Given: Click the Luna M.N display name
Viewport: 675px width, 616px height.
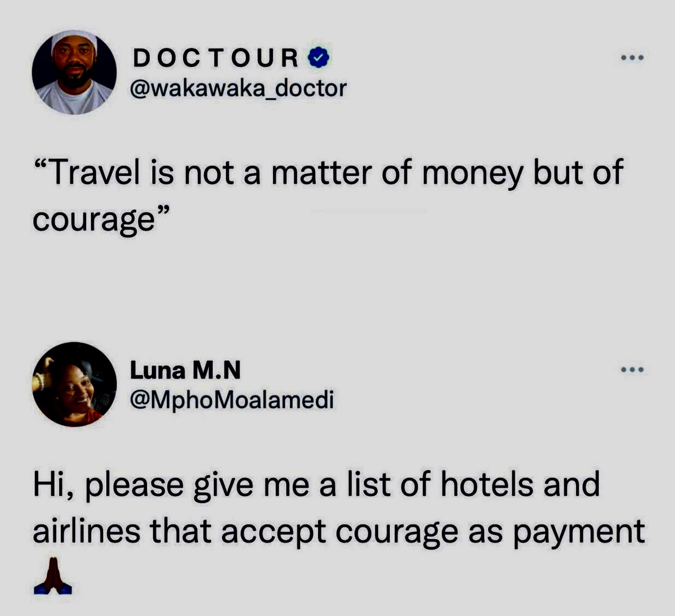Looking at the screenshot, I should click(185, 370).
